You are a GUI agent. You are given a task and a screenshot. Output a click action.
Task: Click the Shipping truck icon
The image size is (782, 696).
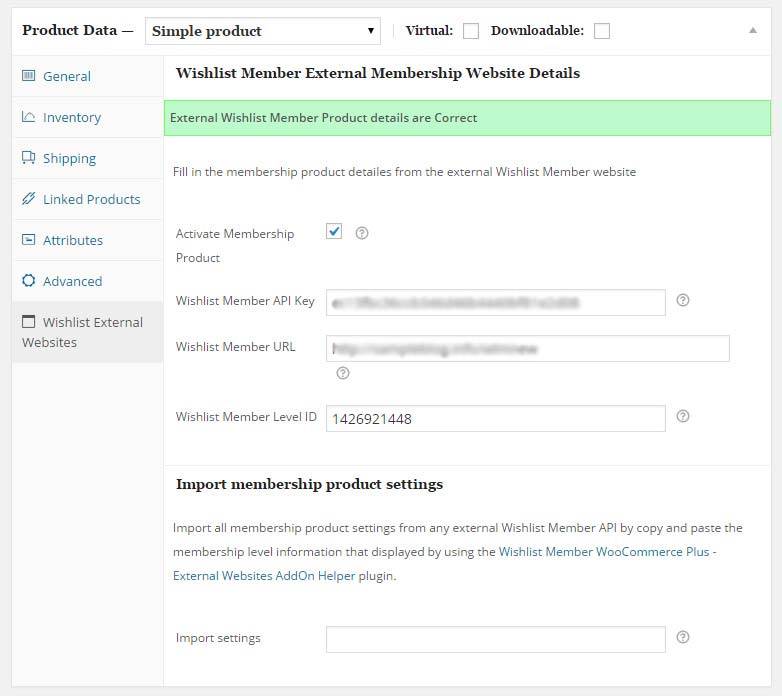[x=28, y=158]
